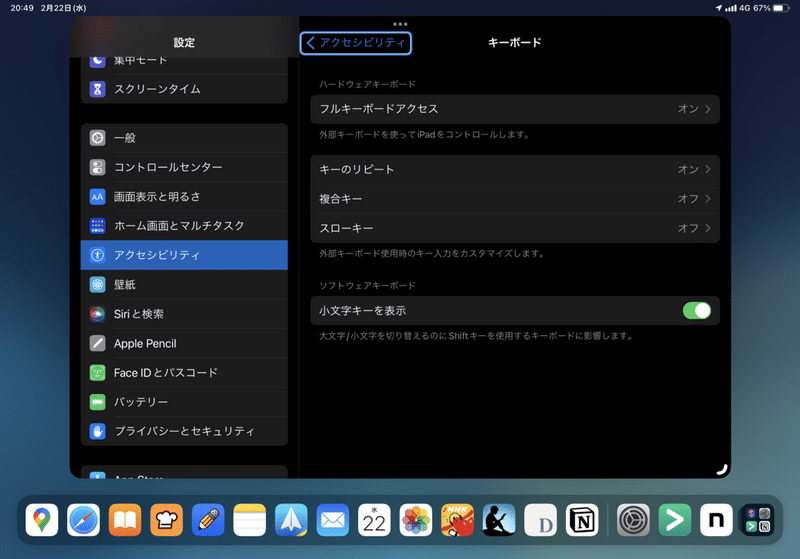Image resolution: width=800 pixels, height=559 pixels.
Task: Select プライバシーとセキュリティ in sidebar
Action: tap(184, 431)
